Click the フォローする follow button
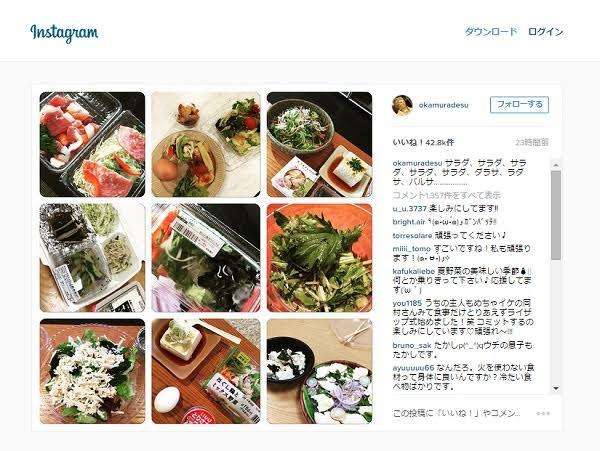This screenshot has height=451, width=600. click(520, 104)
